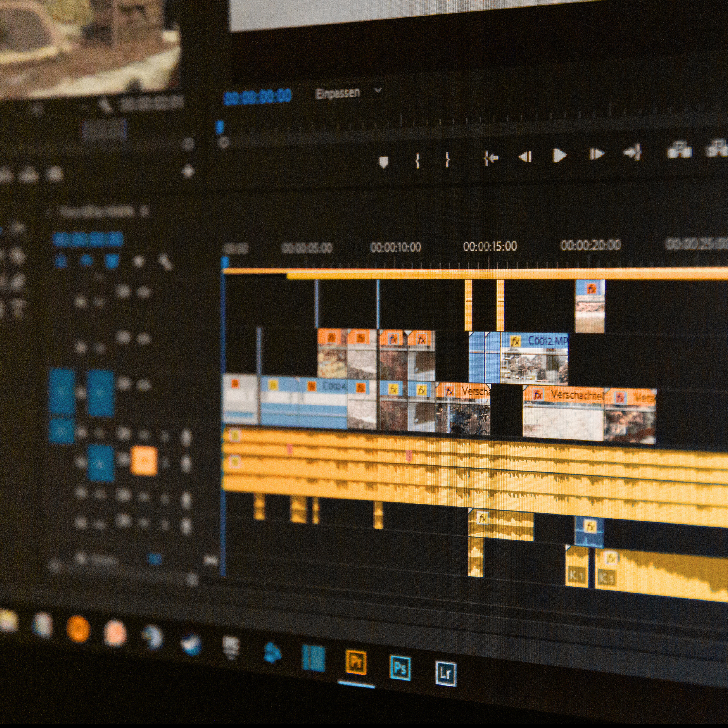Open the button editor plus icon

click(x=188, y=171)
